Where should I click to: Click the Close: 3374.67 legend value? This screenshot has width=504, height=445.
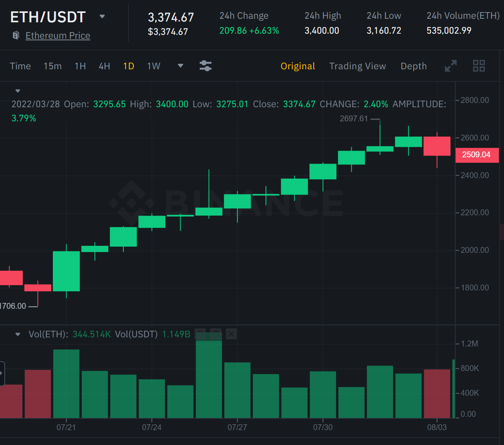[x=299, y=104]
